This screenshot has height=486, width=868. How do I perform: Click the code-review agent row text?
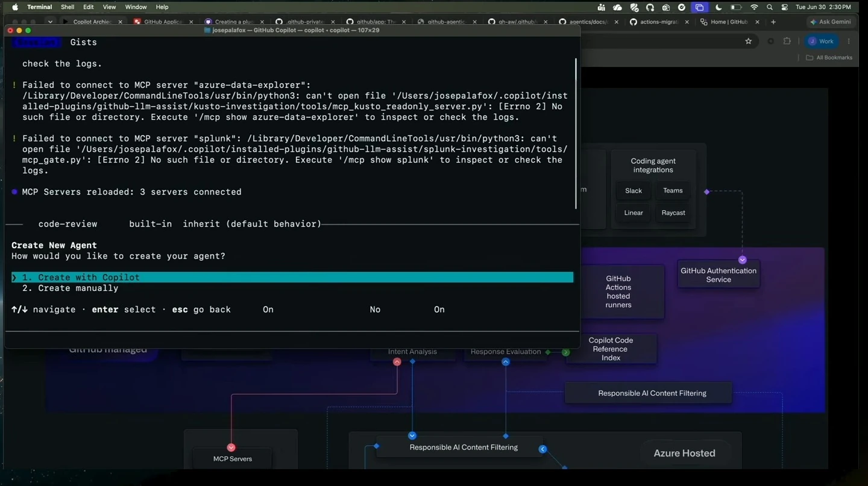click(x=68, y=224)
